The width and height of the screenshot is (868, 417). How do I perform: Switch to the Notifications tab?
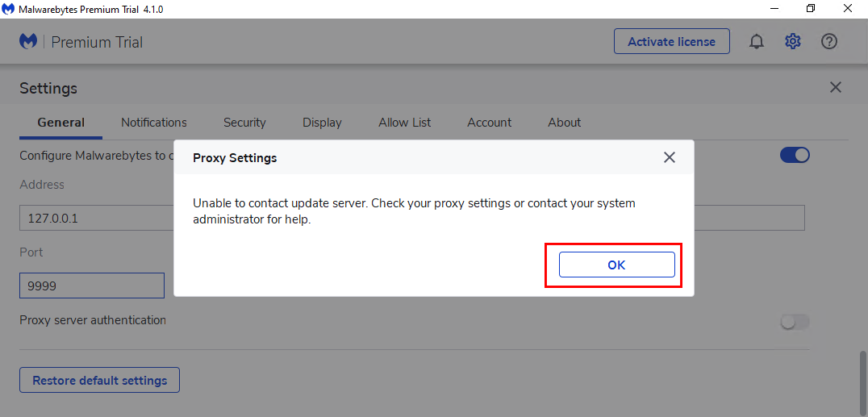(153, 123)
